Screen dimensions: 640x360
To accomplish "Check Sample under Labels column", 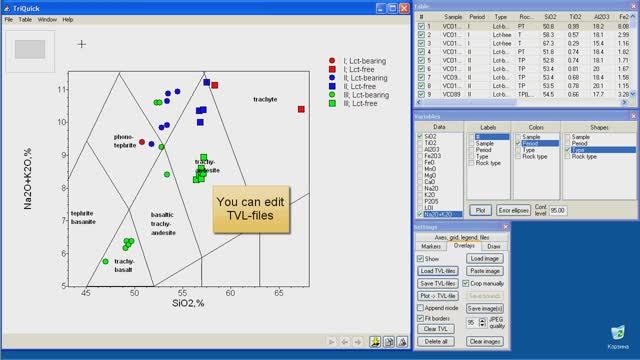I will point(471,144).
